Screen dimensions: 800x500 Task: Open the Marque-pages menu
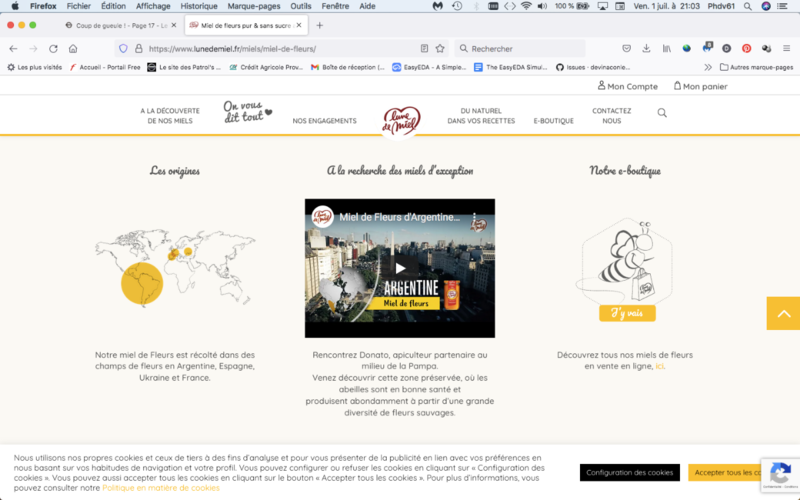click(254, 6)
